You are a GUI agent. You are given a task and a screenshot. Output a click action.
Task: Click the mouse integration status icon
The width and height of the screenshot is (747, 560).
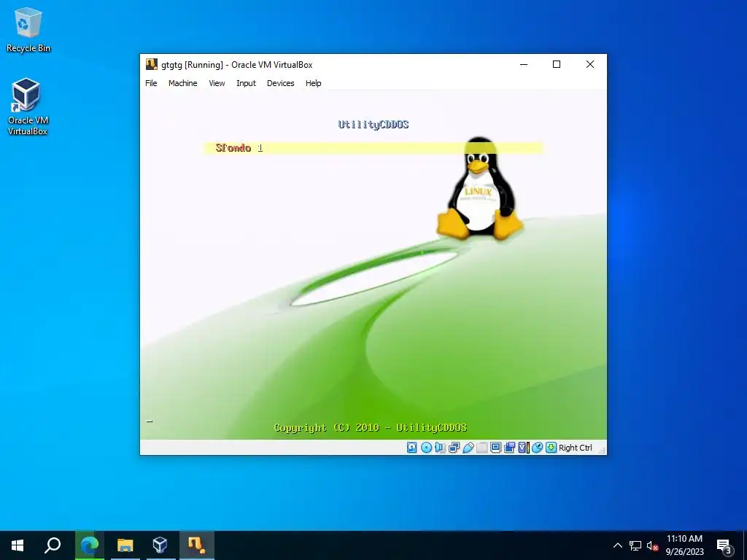(x=538, y=448)
